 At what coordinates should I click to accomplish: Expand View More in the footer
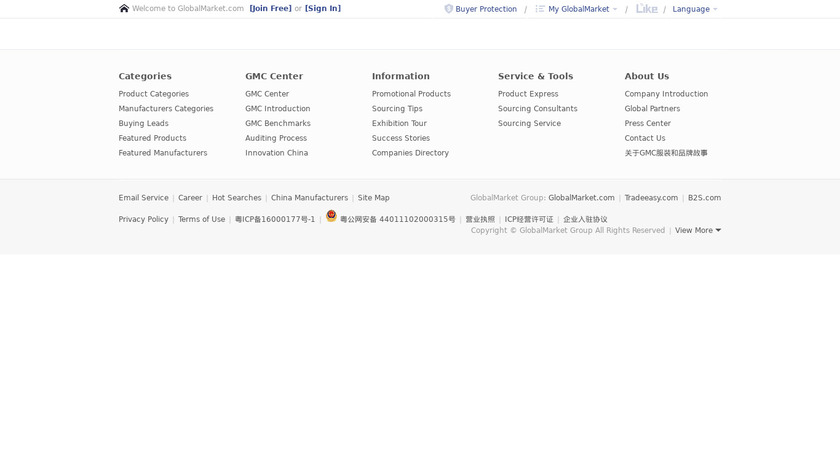point(698,230)
